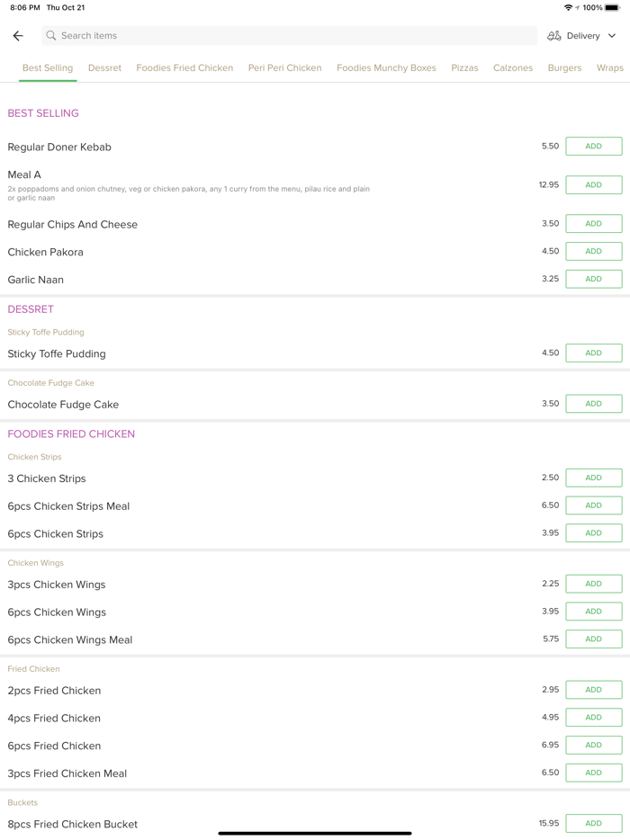
Task: Open the Foodies Fried Chicken tab
Action: tap(184, 68)
